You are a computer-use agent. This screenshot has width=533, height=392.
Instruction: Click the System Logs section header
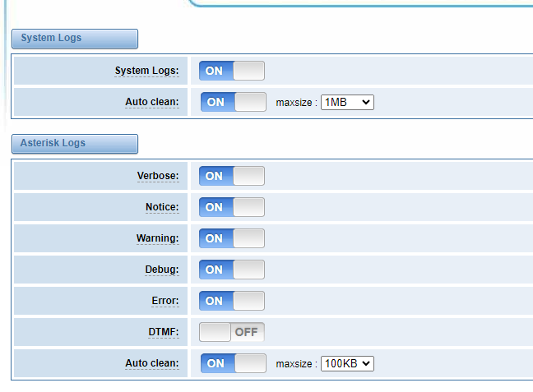click(75, 39)
